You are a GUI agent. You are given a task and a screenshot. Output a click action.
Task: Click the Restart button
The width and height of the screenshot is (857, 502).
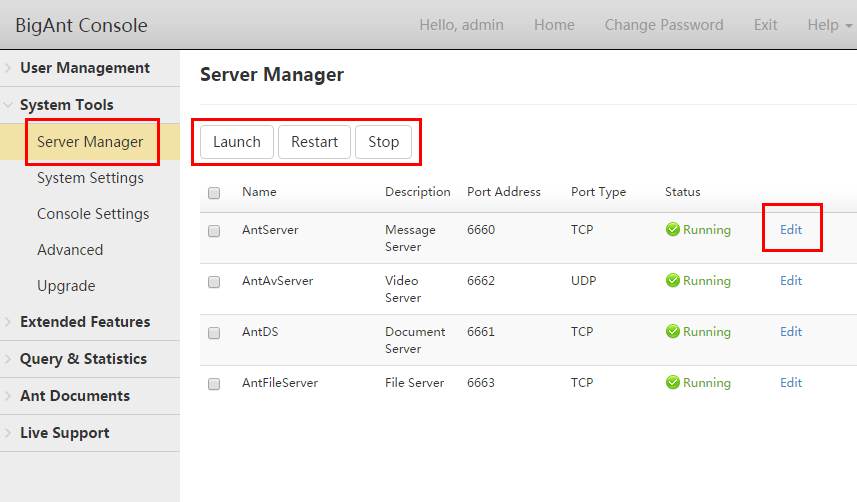coord(314,142)
